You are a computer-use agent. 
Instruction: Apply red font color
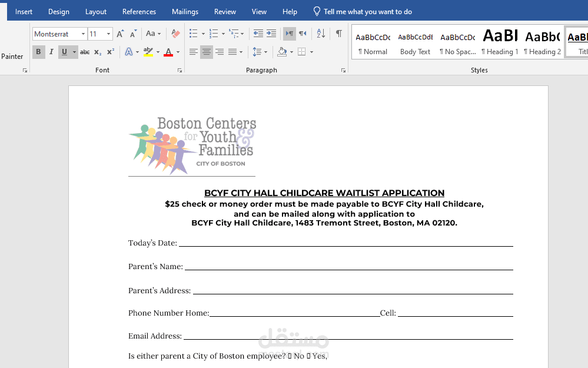click(168, 52)
